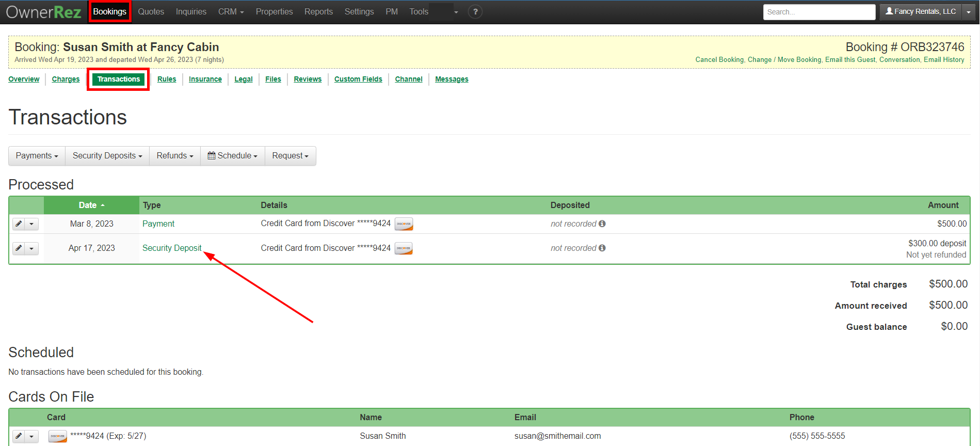Screen dimensions: 980x446
Task: Click Discover card icon in Payment row
Action: (x=404, y=224)
